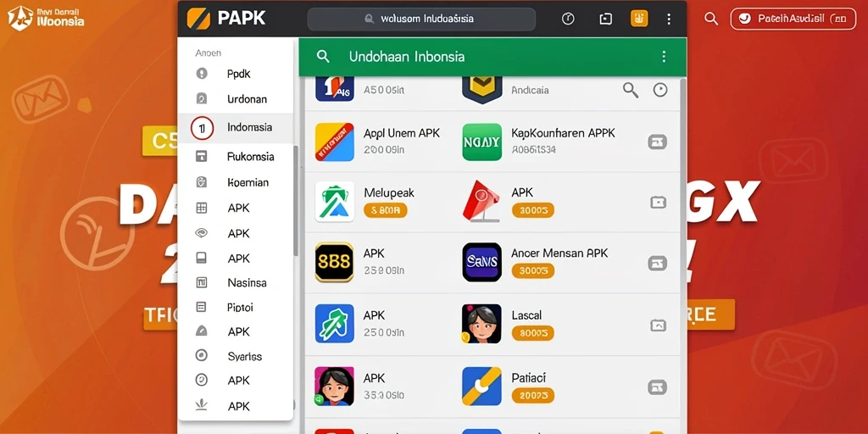Click the Undohaan Inbonsia title text
This screenshot has height=434, width=868.
pyautogui.click(x=407, y=57)
